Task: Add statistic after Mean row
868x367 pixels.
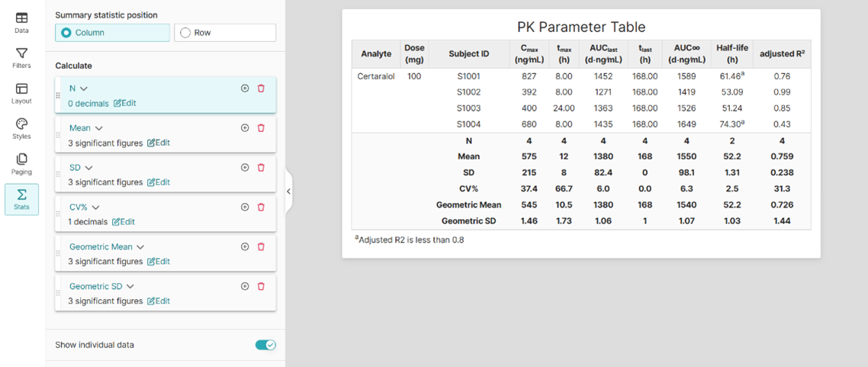Action: click(x=245, y=128)
